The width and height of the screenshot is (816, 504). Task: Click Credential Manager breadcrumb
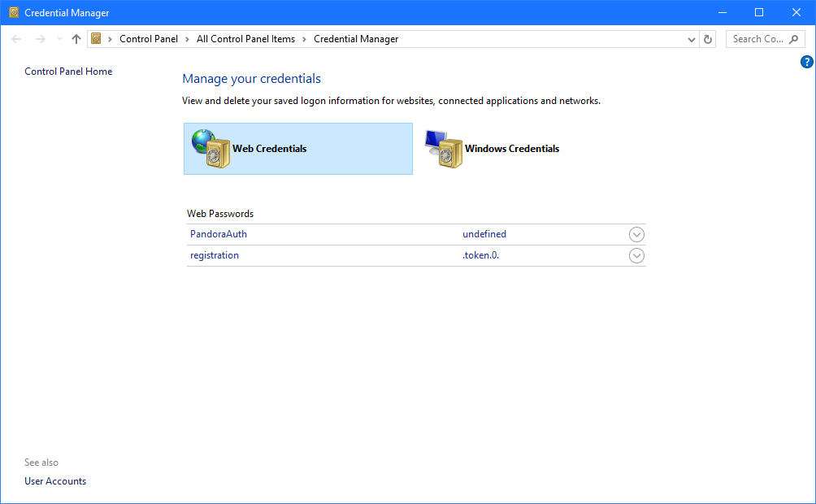(356, 39)
